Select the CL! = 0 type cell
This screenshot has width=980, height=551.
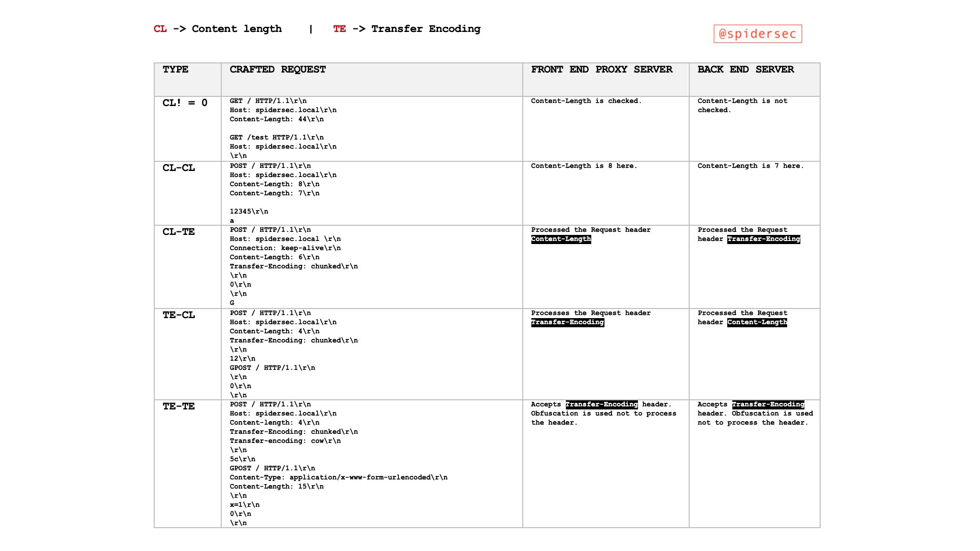click(x=185, y=103)
